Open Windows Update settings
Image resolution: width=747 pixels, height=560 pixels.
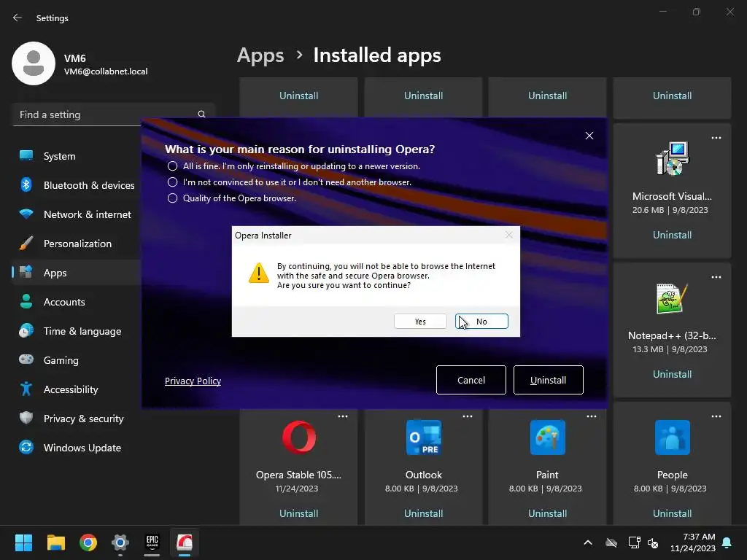pyautogui.click(x=77, y=448)
